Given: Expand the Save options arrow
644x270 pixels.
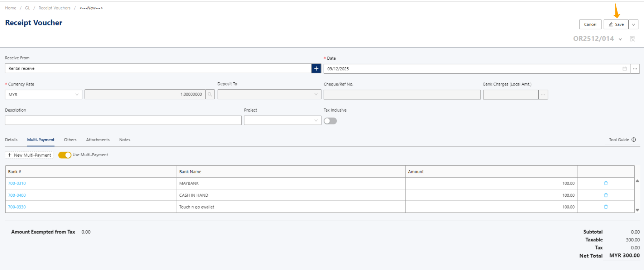Looking at the screenshot, I should (x=633, y=25).
